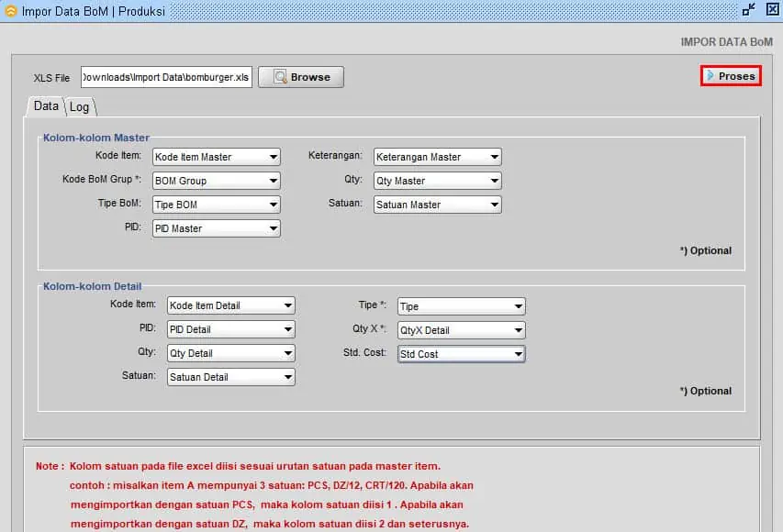Click the Optional note in Detail section
The height and width of the screenshot is (532, 783).
[x=706, y=391]
